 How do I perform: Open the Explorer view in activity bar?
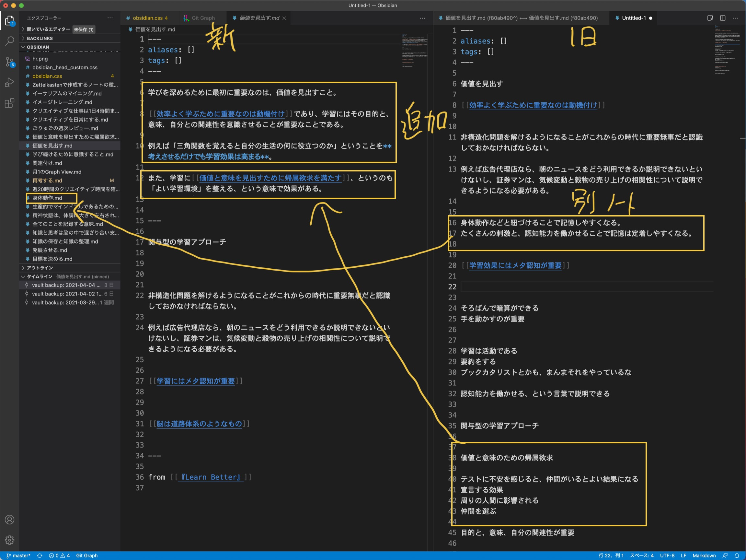tap(9, 21)
